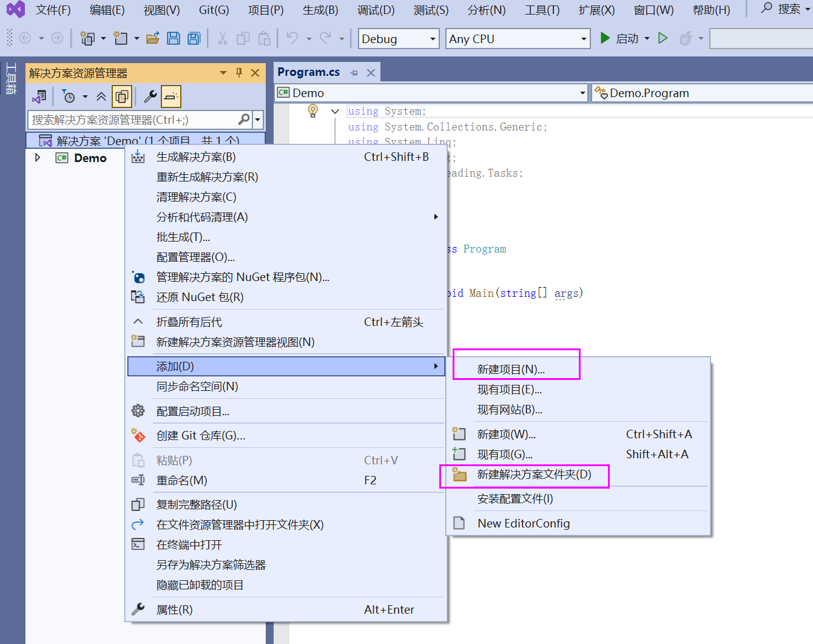Open Solution Explorer window options dropdown arrow

223,73
